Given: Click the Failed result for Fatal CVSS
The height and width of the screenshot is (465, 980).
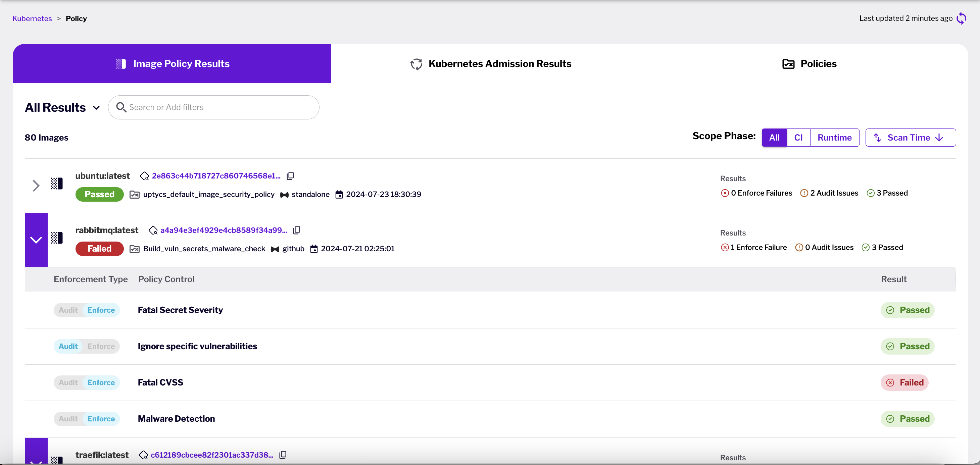Looking at the screenshot, I should point(904,382).
